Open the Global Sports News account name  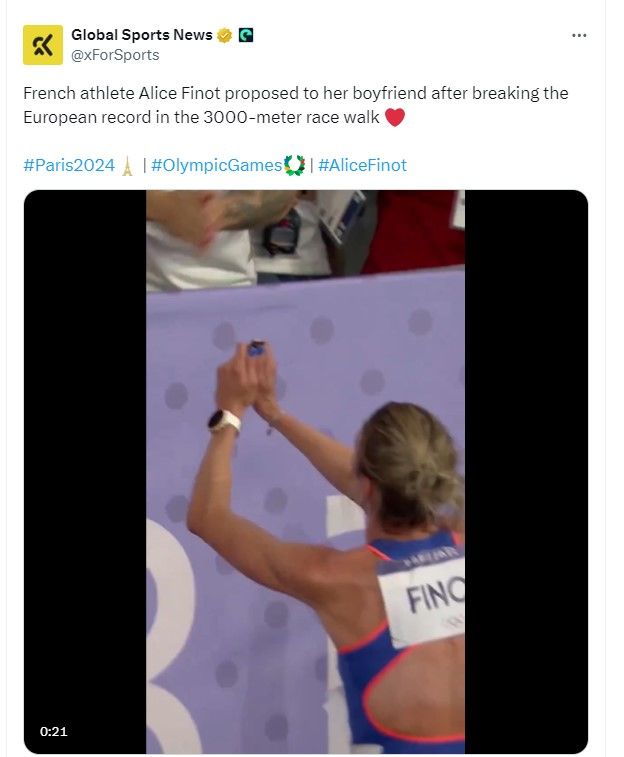tap(141, 35)
